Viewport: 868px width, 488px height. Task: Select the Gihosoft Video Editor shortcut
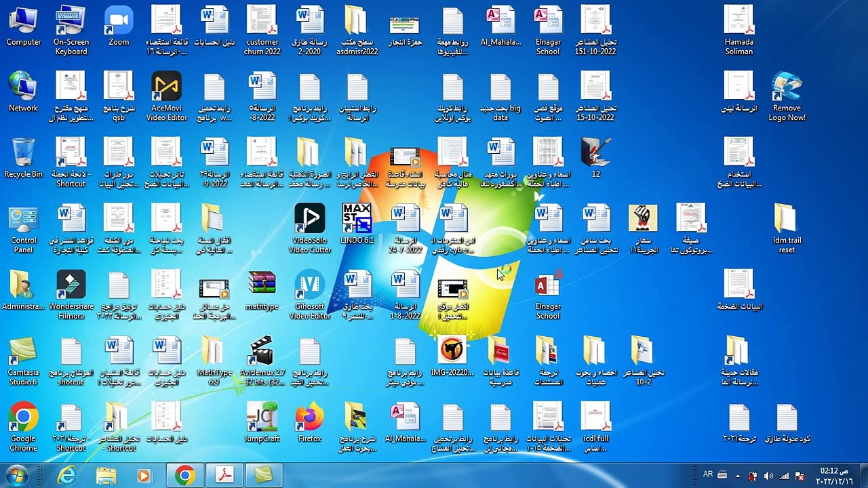[x=310, y=296]
